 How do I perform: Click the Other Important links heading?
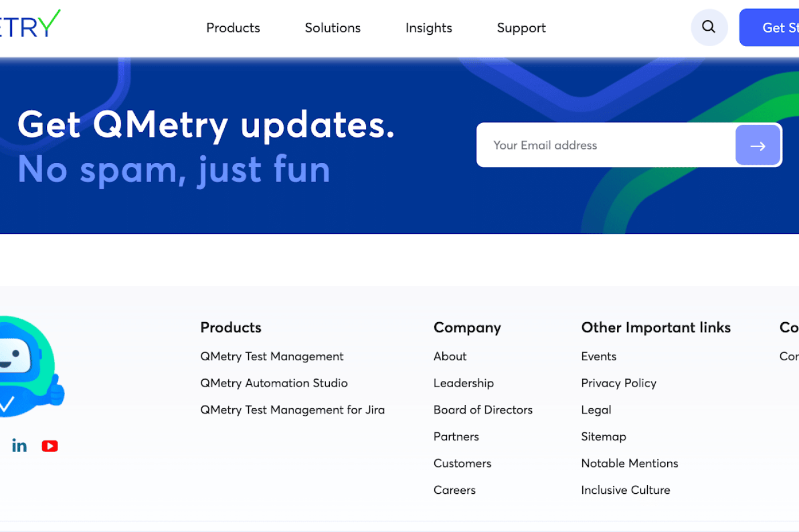656,327
